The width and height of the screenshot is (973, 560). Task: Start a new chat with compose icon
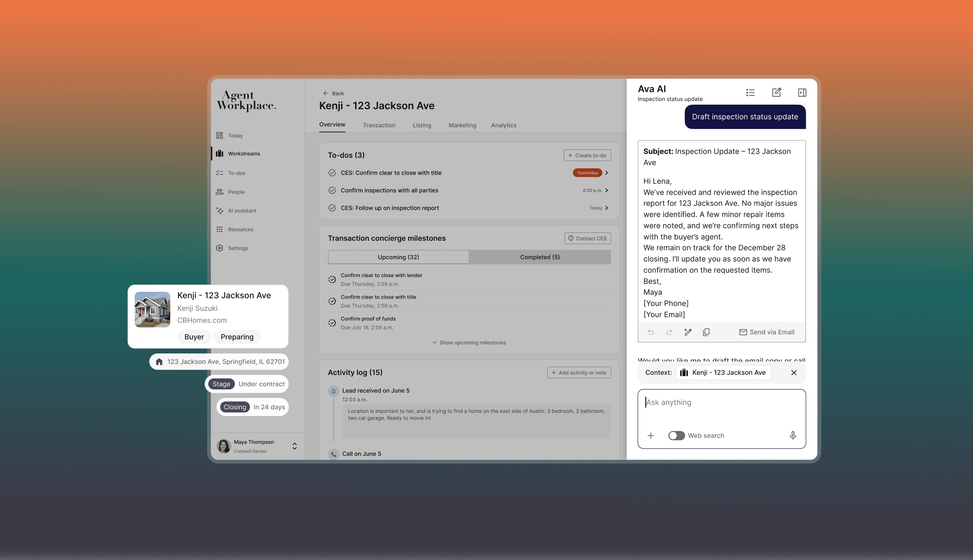[777, 93]
